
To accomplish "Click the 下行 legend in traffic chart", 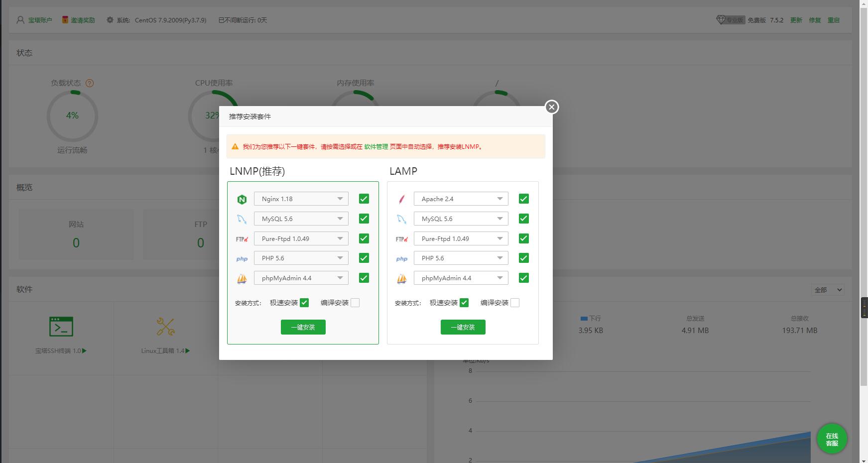I will [591, 318].
